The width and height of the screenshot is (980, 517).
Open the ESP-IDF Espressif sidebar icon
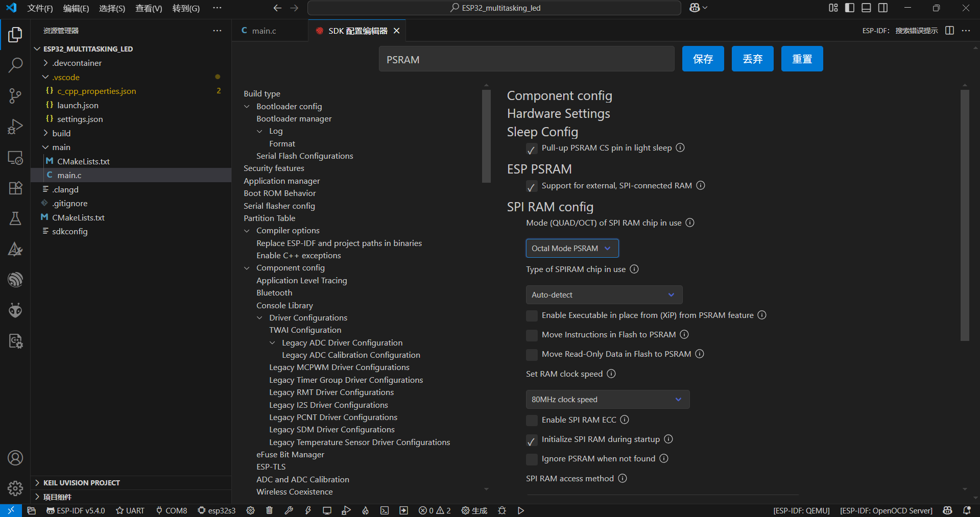(x=15, y=280)
